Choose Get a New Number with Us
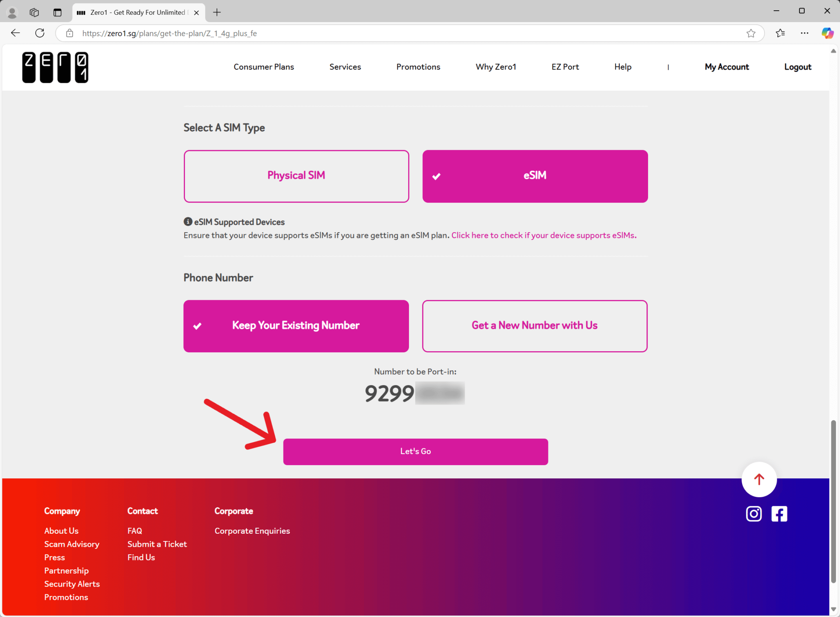Screen dimensions: 840x617 [534, 326]
